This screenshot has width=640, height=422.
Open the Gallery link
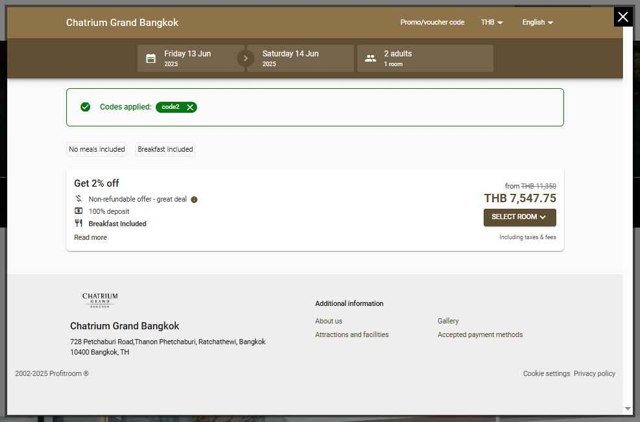pyautogui.click(x=448, y=321)
